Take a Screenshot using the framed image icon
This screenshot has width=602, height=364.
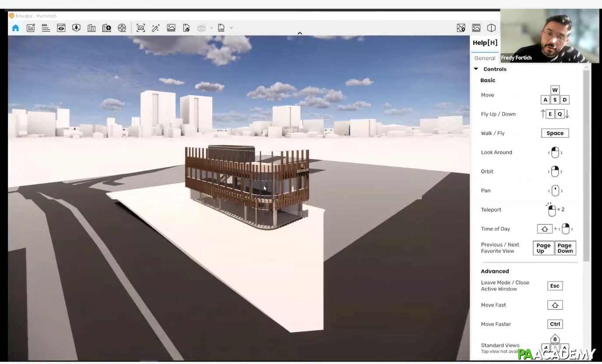click(x=140, y=28)
